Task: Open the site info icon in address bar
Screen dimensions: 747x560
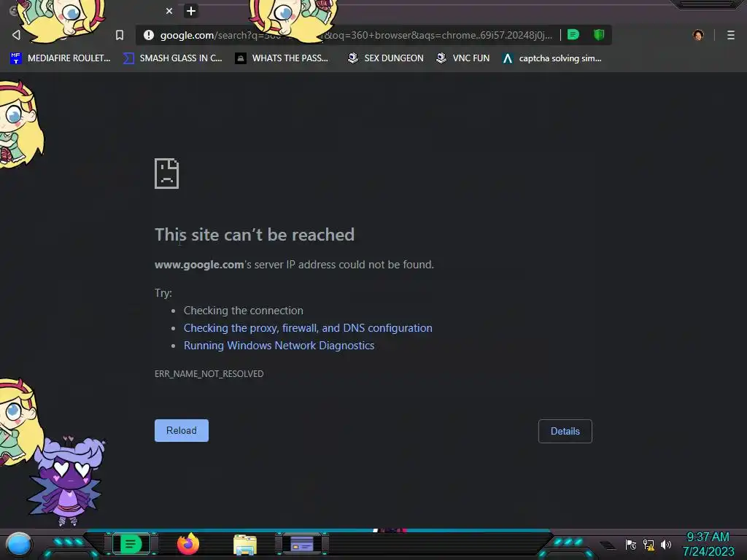Action: click(x=149, y=35)
